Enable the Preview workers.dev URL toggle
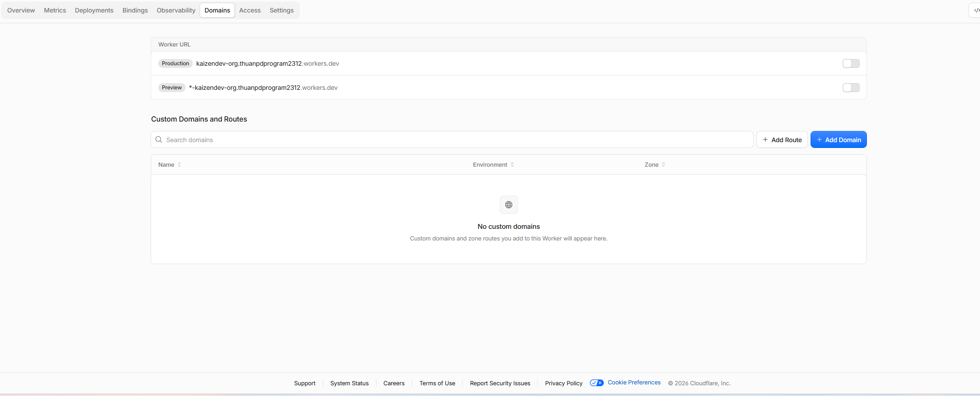 tap(851, 88)
